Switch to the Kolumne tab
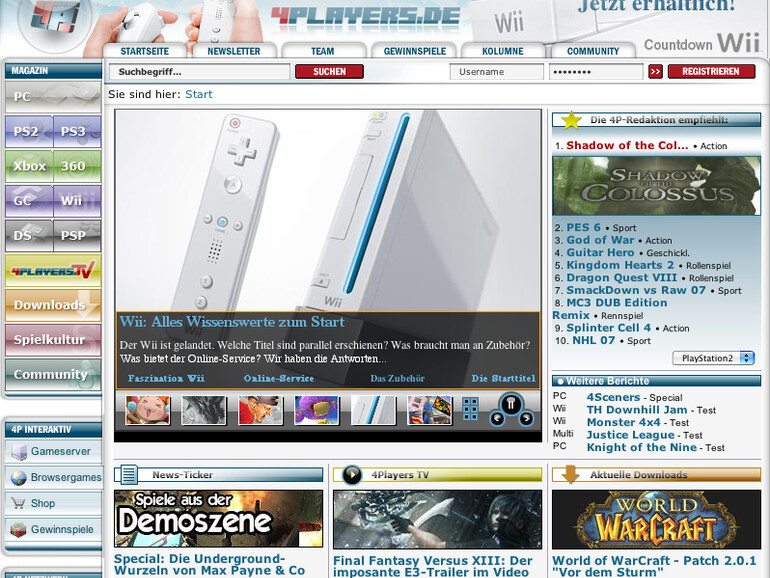The image size is (770, 578). point(503,51)
